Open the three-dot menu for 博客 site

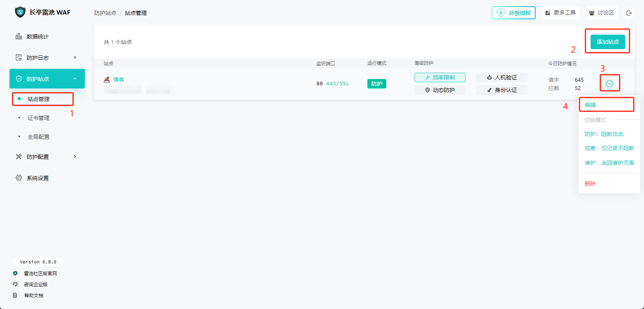[x=609, y=83]
